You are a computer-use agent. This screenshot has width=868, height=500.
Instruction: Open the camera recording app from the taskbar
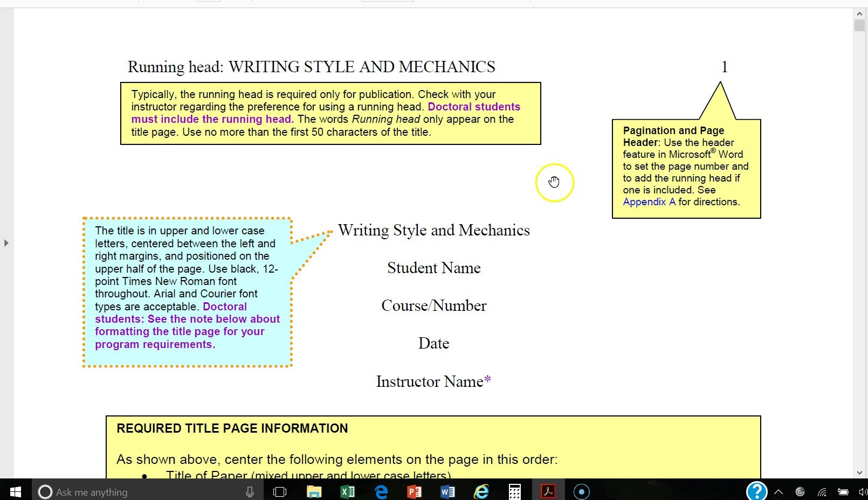[x=581, y=491]
